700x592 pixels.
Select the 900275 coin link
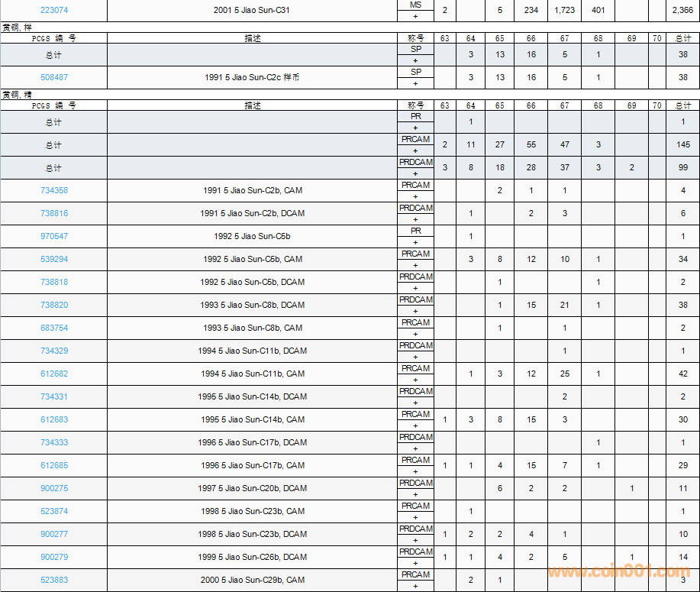point(53,488)
